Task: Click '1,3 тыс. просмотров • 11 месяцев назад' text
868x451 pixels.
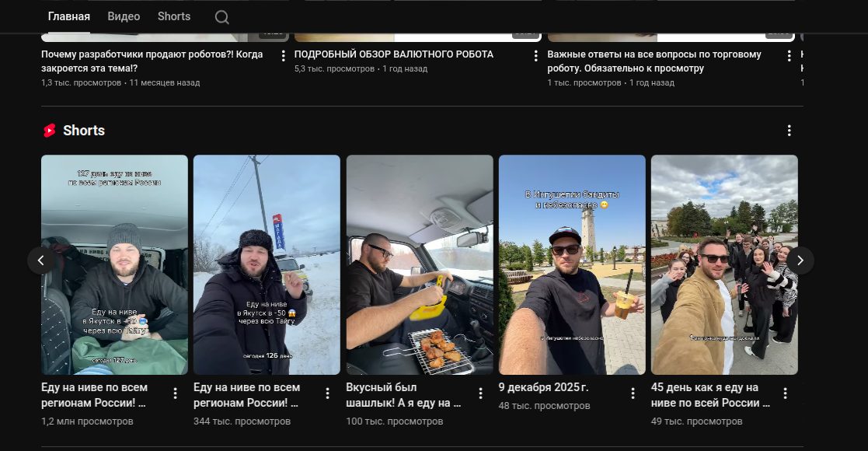Action: 120,82
